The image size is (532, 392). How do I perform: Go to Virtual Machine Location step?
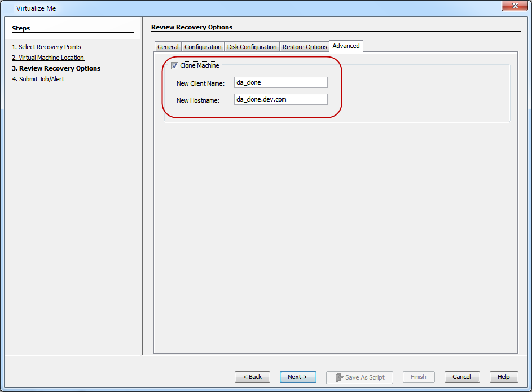[x=48, y=58]
